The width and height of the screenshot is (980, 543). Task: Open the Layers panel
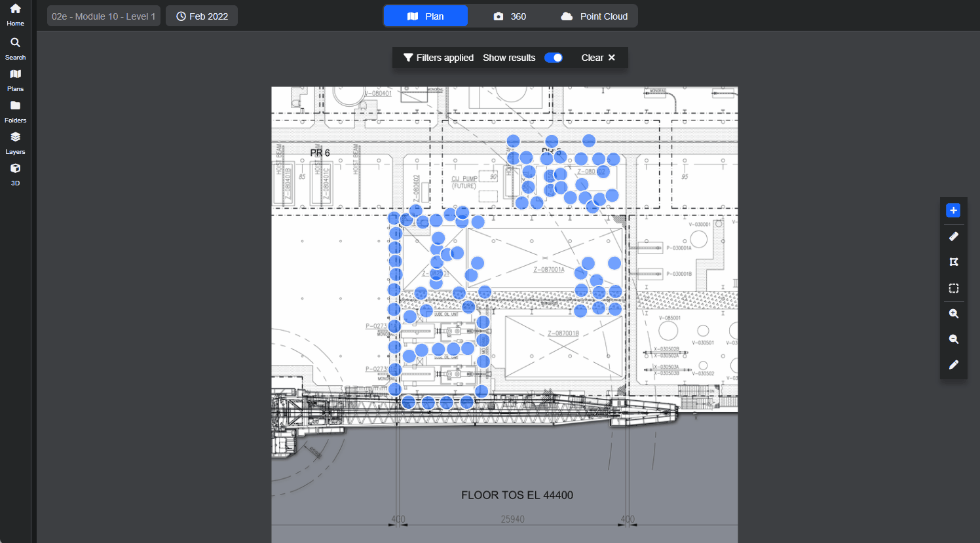tap(15, 143)
